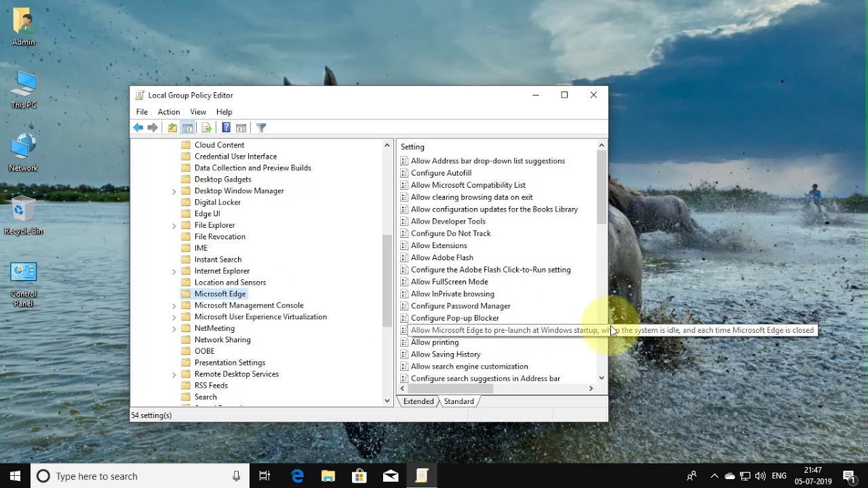Select the Credential User Interface folder

[235, 157]
